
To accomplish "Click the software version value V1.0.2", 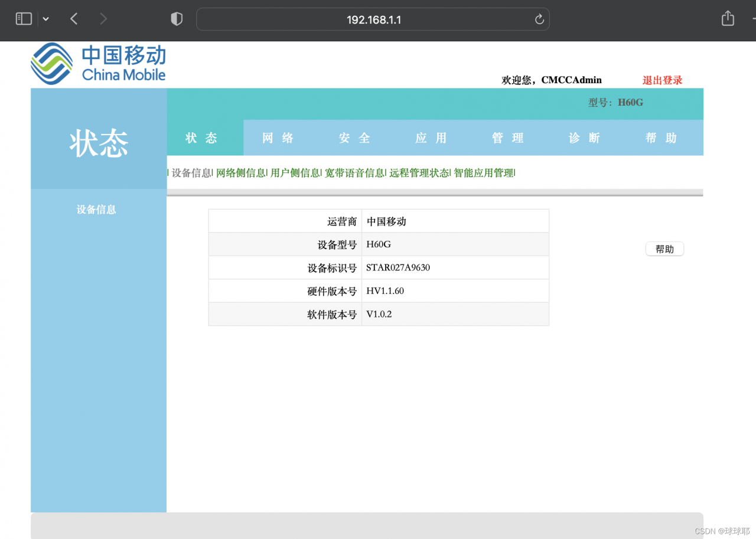I will [379, 314].
